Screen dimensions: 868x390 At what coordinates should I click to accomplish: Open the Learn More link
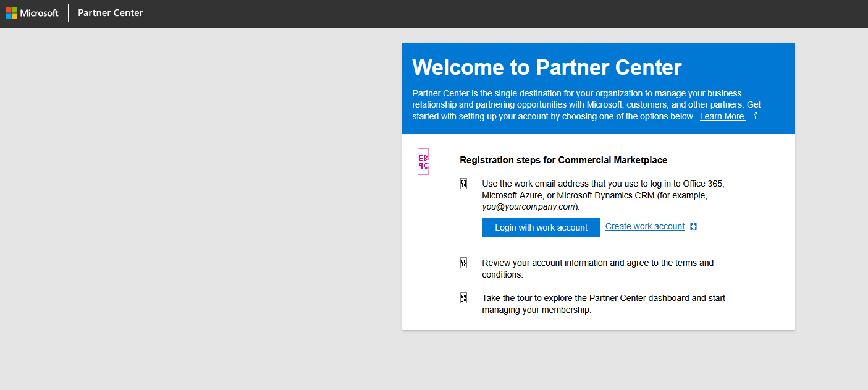click(x=722, y=116)
